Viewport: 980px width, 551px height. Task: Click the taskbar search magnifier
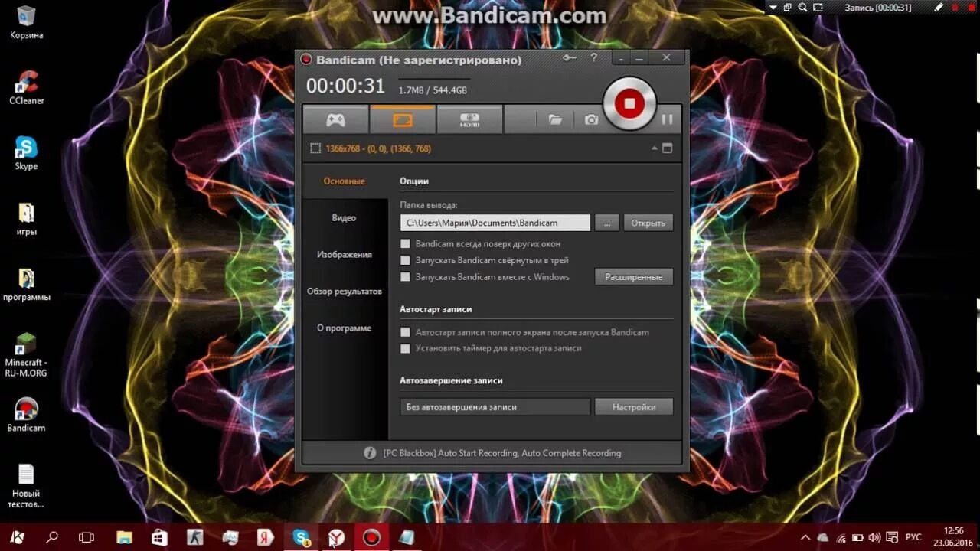(x=52, y=537)
